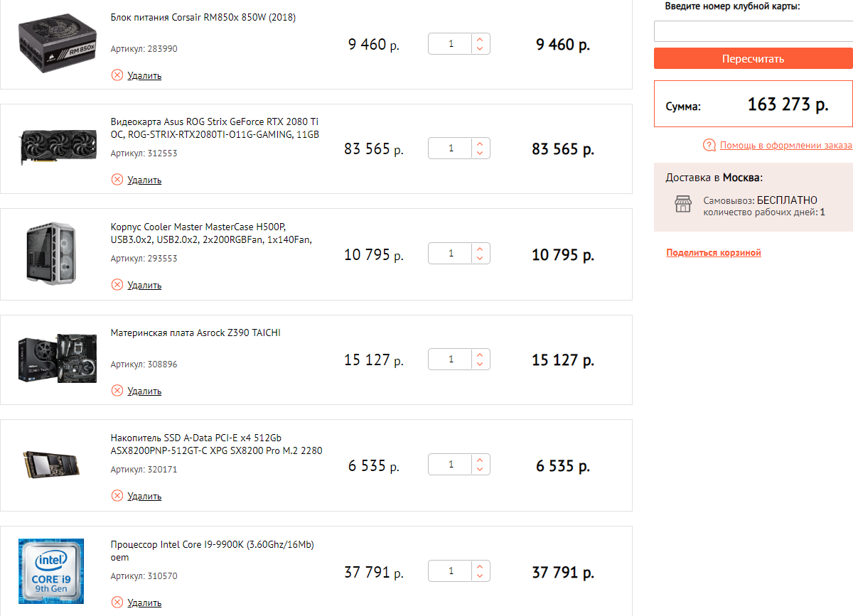This screenshot has width=853, height=616.
Task: Decrease quantity of A-Data SSD drive
Action: coord(480,470)
